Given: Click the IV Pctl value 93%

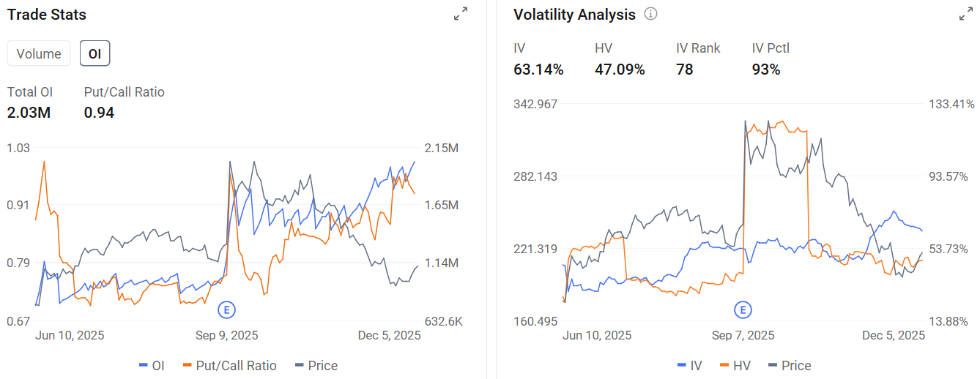Looking at the screenshot, I should [766, 70].
